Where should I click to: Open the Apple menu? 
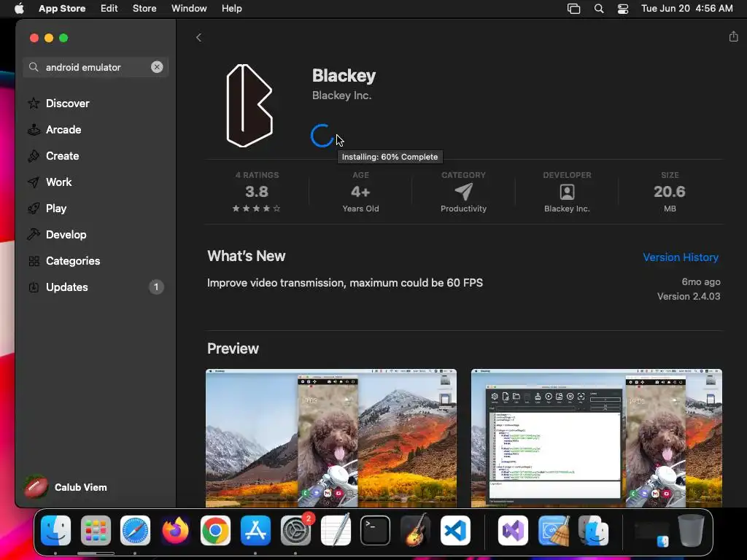point(19,9)
